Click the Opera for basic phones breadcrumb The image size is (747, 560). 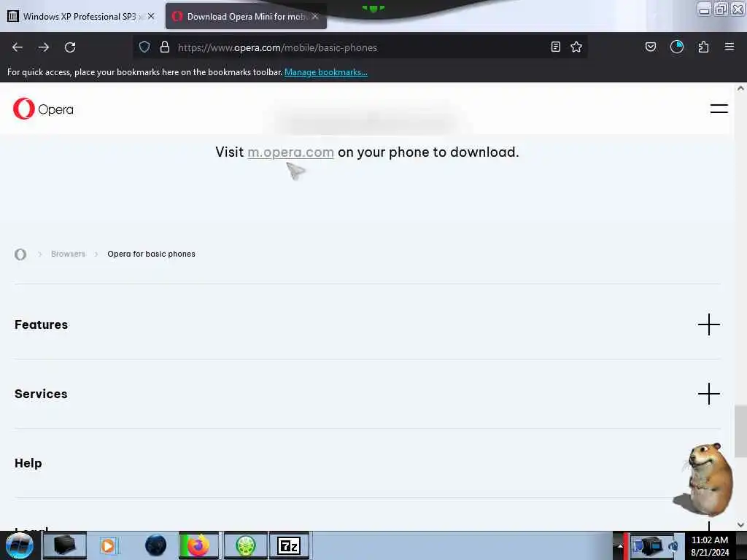point(151,254)
